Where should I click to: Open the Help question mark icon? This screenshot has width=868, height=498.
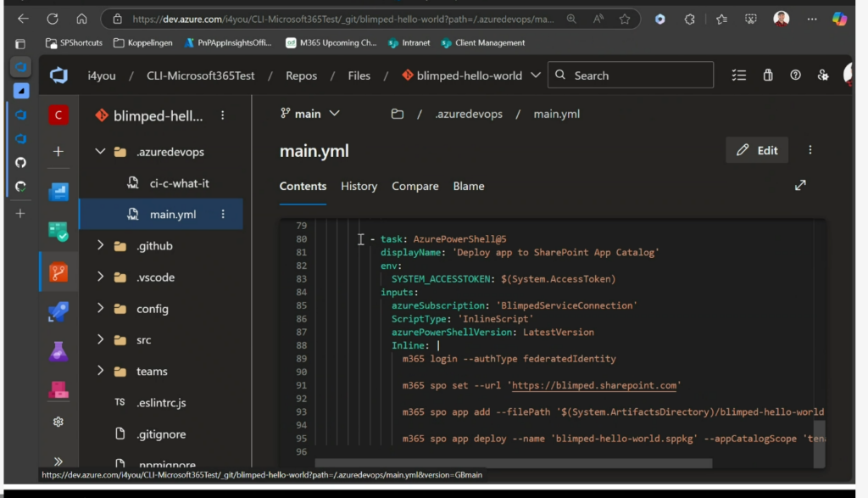tap(795, 75)
